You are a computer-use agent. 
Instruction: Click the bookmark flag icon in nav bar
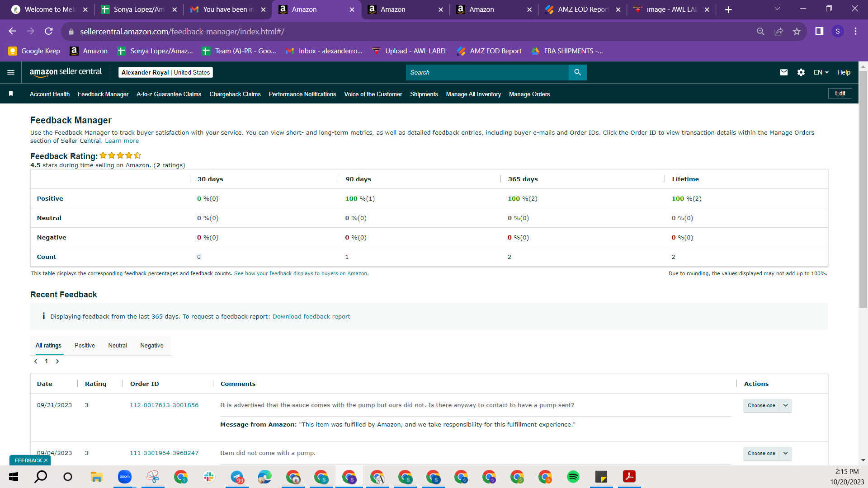tap(11, 94)
